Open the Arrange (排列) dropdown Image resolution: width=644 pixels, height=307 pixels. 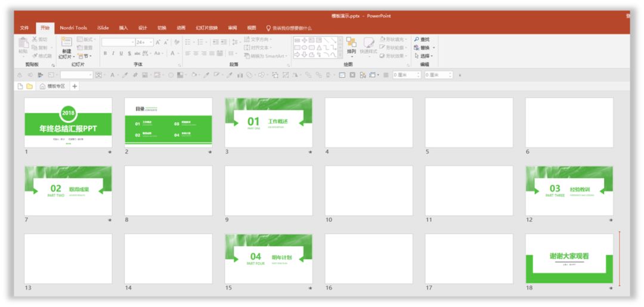click(x=351, y=46)
